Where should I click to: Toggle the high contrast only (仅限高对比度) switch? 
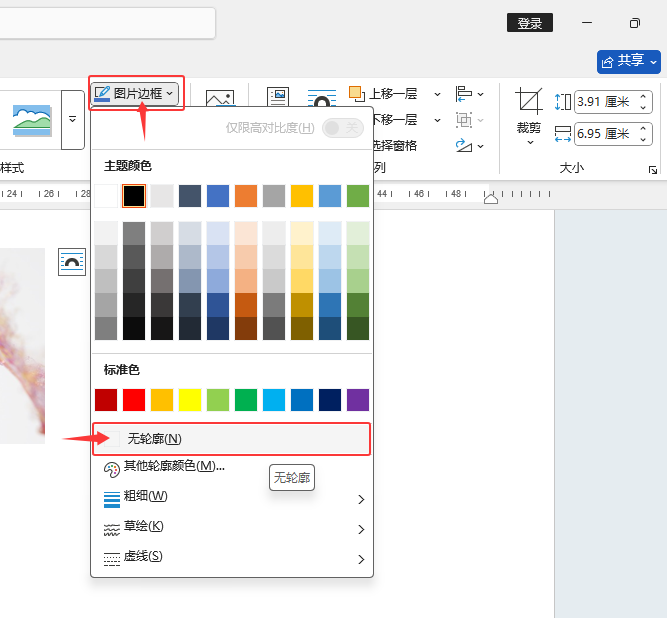point(343,128)
